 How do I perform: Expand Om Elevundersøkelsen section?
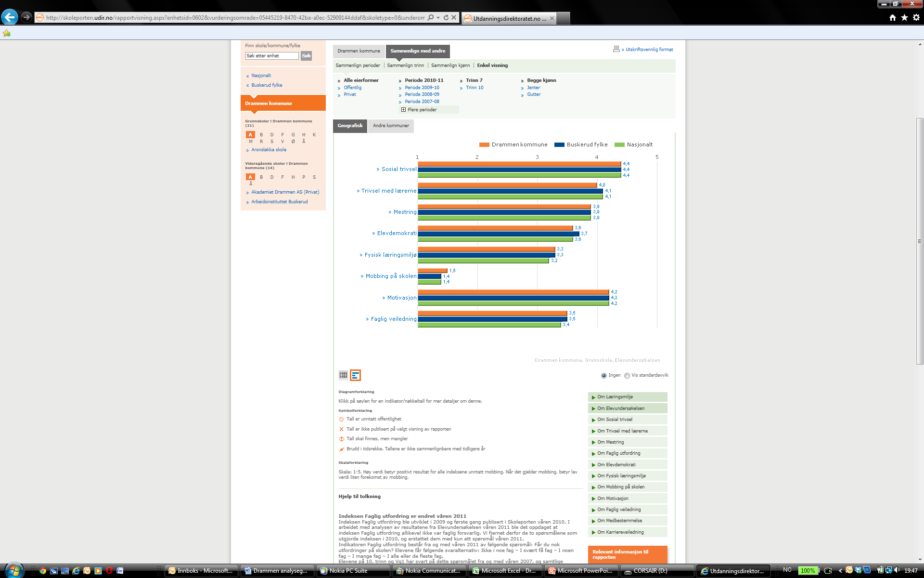pyautogui.click(x=628, y=408)
